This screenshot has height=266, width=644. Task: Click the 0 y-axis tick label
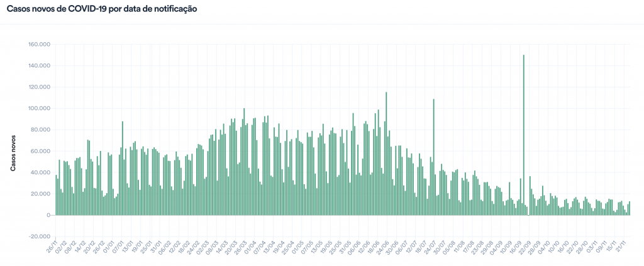click(x=48, y=215)
